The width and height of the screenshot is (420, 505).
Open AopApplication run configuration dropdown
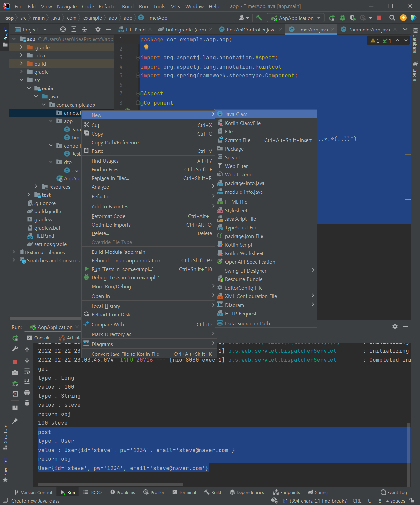[x=296, y=18]
